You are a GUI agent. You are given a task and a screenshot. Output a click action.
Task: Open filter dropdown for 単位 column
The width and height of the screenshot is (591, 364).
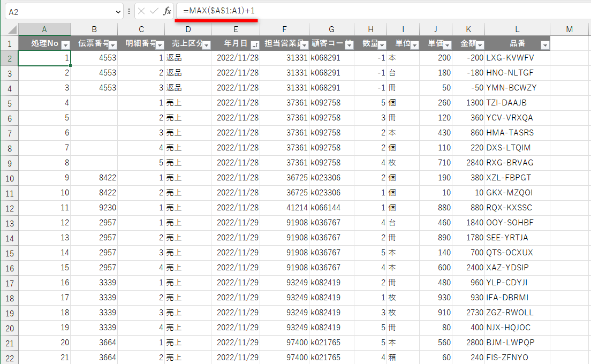tap(414, 45)
